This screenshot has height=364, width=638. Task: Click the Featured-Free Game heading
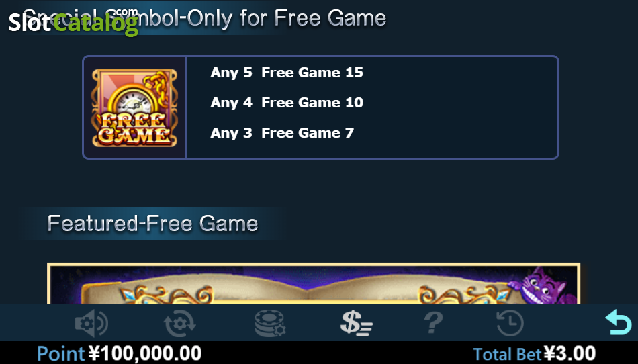pyautogui.click(x=152, y=223)
